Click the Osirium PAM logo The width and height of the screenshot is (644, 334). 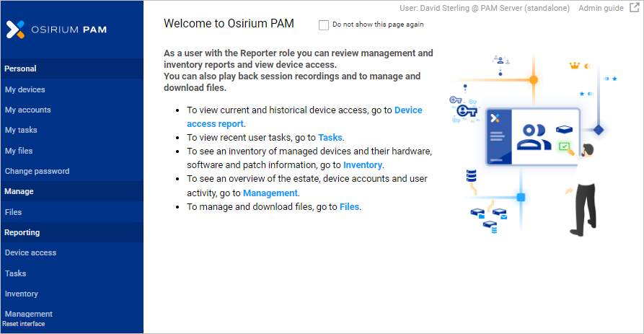pos(56,30)
